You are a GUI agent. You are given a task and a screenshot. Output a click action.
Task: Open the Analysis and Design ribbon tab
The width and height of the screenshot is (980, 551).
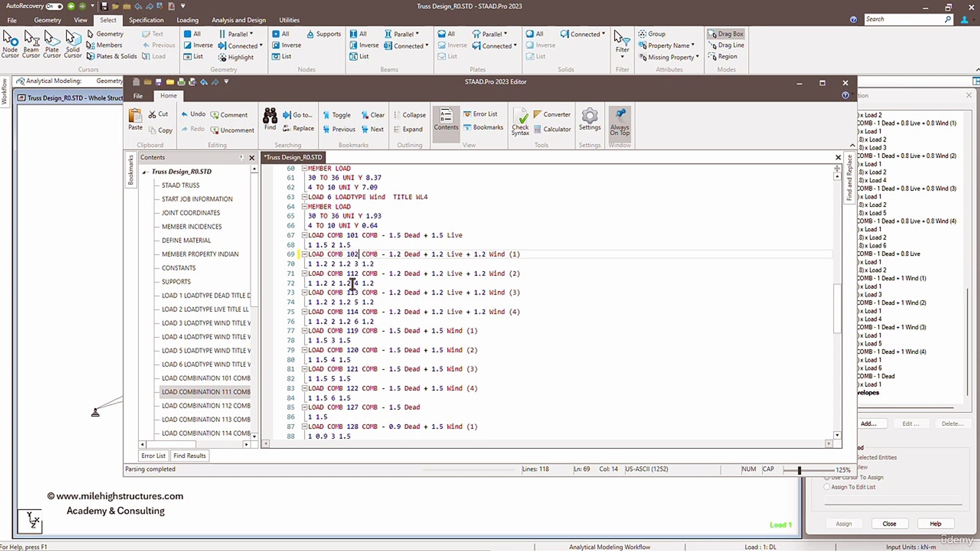click(238, 20)
